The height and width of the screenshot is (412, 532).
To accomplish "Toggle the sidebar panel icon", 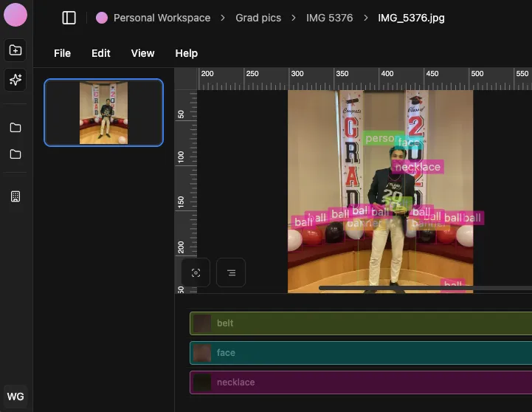I will click(69, 18).
